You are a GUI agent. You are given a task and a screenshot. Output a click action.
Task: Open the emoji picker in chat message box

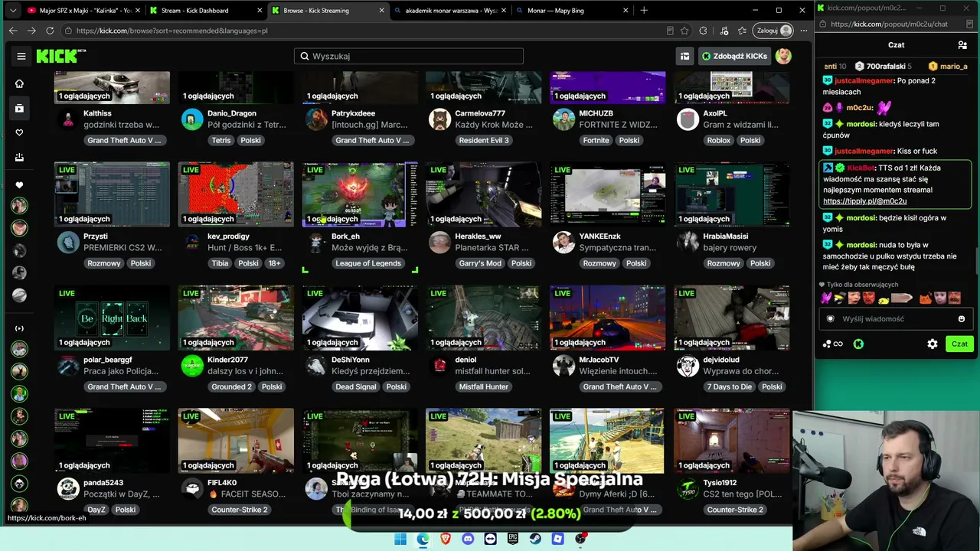[962, 319]
